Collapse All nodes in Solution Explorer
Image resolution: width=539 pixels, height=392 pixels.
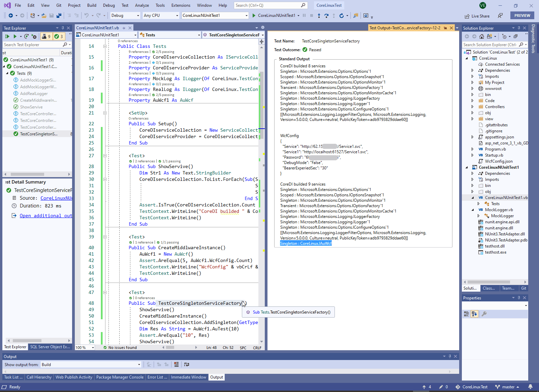coord(516,36)
